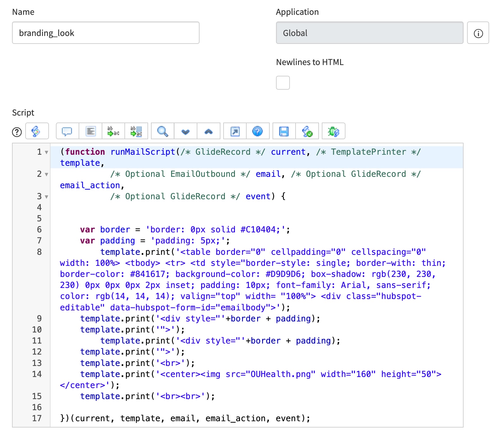Click the 'Script' field label
This screenshot has height=437, width=504.
[23, 113]
